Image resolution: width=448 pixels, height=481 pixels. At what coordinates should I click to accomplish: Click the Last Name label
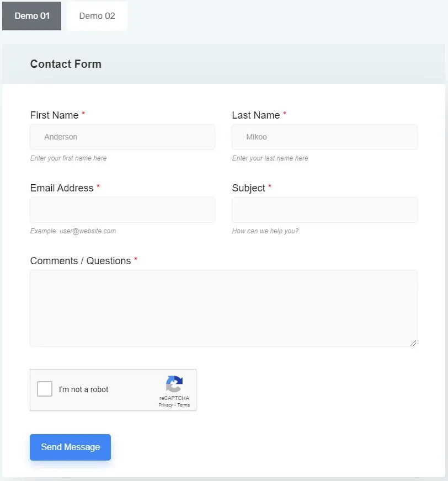[x=255, y=115]
